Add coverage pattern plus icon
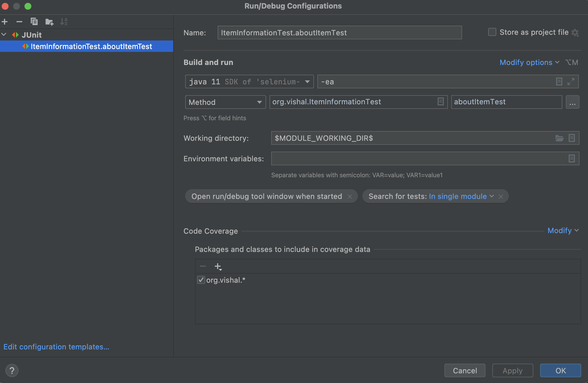Viewport: 588px width, 383px height. 218,267
